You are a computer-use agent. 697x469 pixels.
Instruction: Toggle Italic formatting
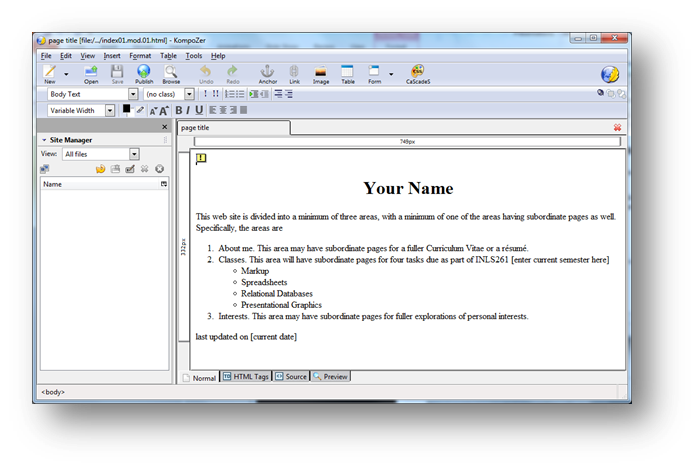pyautogui.click(x=188, y=110)
